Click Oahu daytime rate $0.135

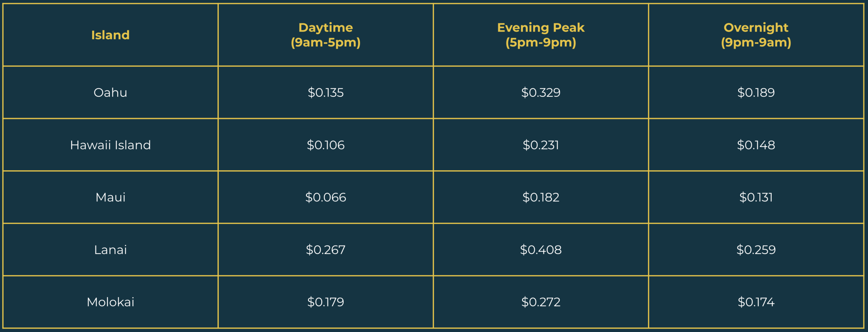pyautogui.click(x=325, y=92)
